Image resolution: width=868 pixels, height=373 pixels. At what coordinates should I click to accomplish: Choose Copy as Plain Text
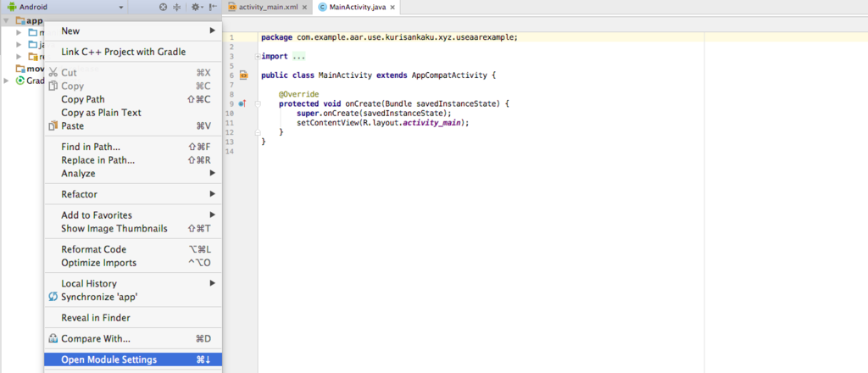[133, 113]
